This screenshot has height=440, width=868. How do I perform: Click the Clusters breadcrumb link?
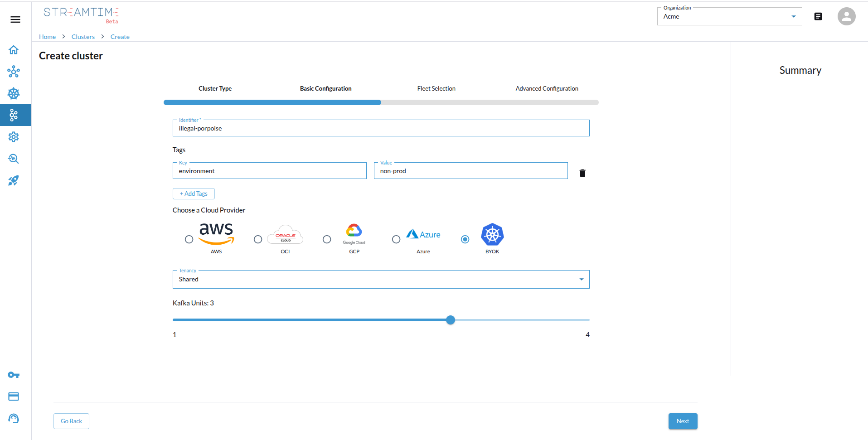point(83,37)
